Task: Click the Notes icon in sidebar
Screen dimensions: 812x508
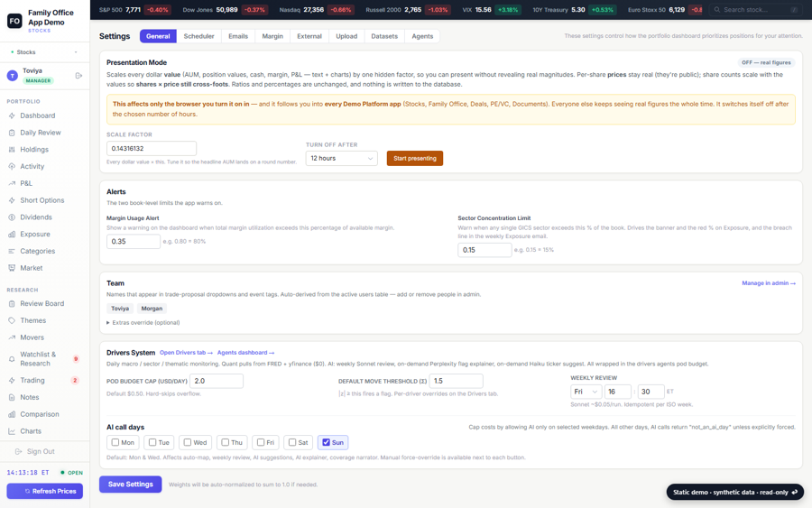Action: click(x=12, y=397)
